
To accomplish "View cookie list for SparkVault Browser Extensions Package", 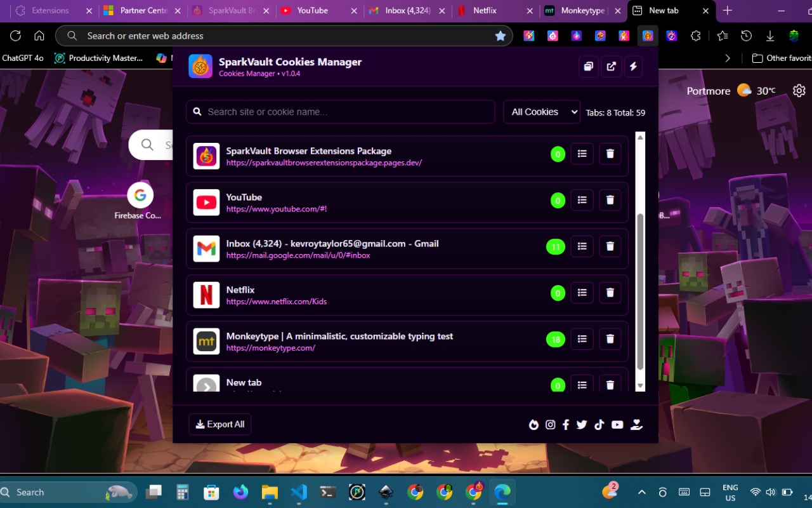I will pos(582,154).
